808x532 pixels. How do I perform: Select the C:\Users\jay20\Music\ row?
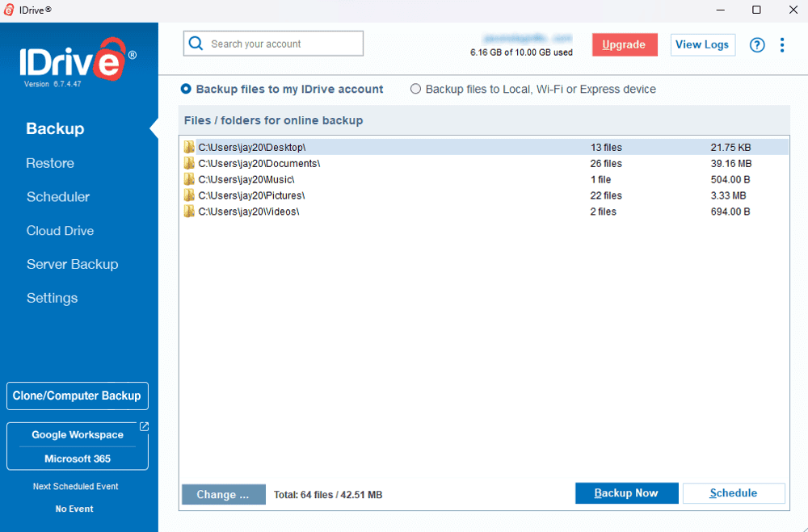[486, 179]
